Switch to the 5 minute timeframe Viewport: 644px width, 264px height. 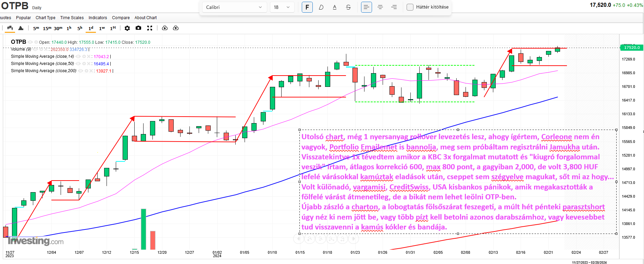coord(36,28)
